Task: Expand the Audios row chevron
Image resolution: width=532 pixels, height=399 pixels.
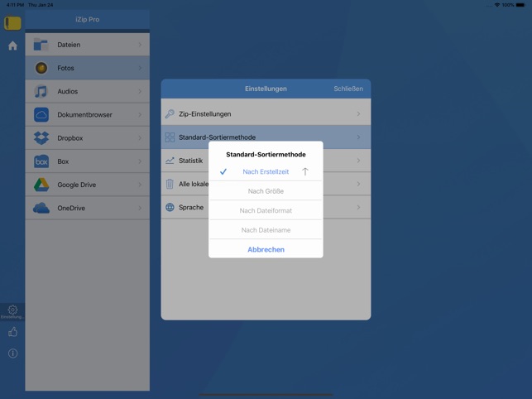Action: [140, 91]
